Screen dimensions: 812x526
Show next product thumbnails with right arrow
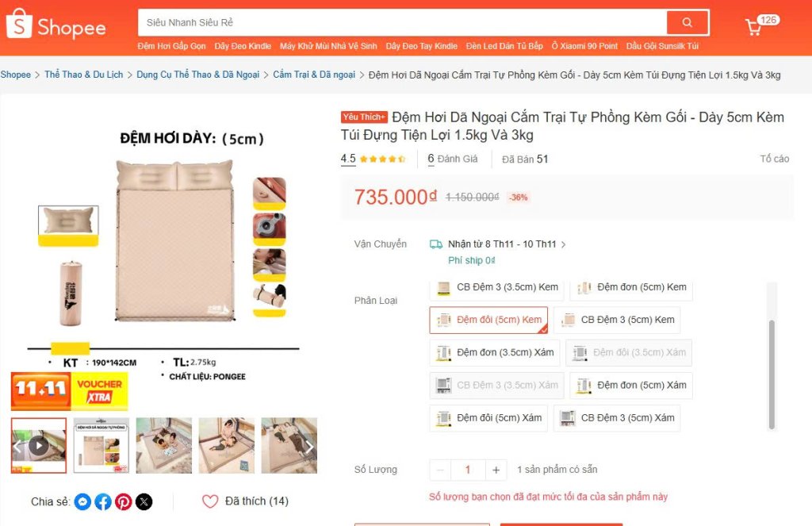(309, 446)
